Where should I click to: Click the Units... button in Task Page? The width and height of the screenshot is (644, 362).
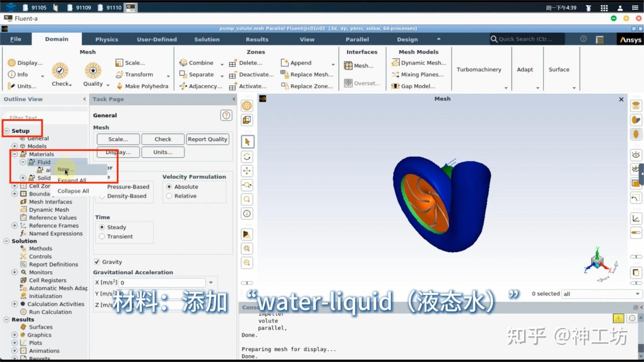coord(163,152)
